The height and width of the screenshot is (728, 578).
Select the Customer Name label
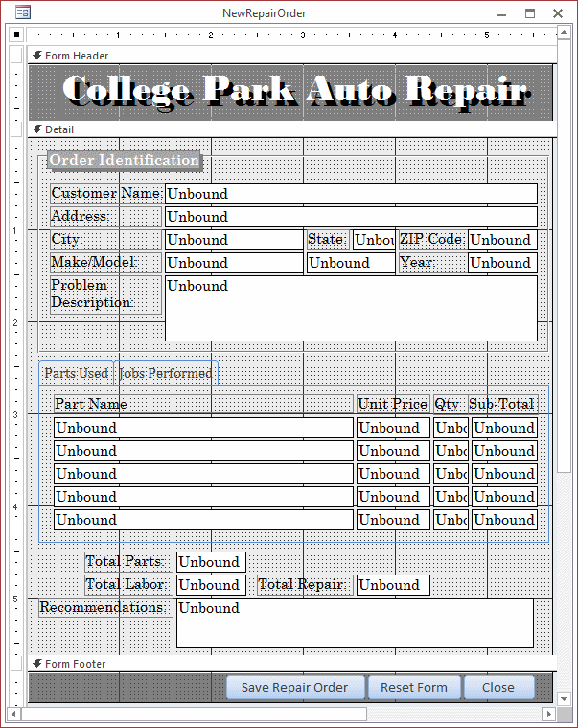(106, 193)
